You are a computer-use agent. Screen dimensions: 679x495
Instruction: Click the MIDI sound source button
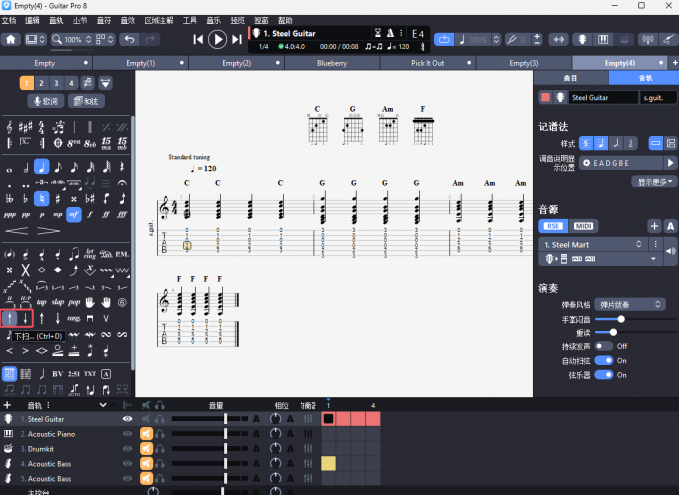(x=583, y=226)
